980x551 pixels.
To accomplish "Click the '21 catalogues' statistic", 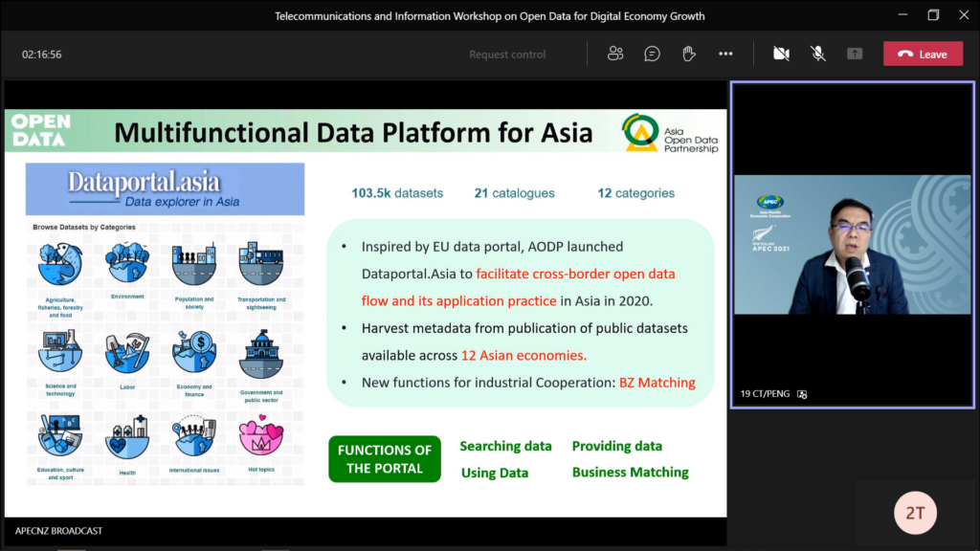I will click(x=514, y=193).
